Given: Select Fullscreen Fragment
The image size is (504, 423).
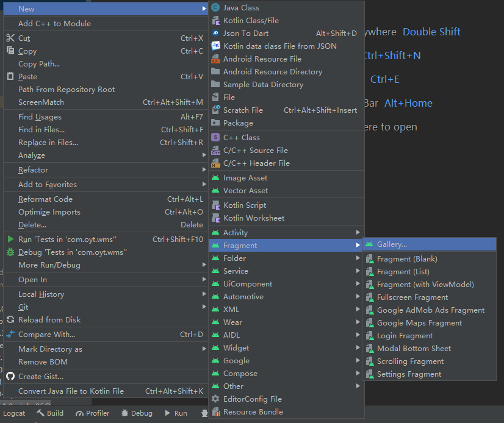Looking at the screenshot, I should pyautogui.click(x=430, y=297).
